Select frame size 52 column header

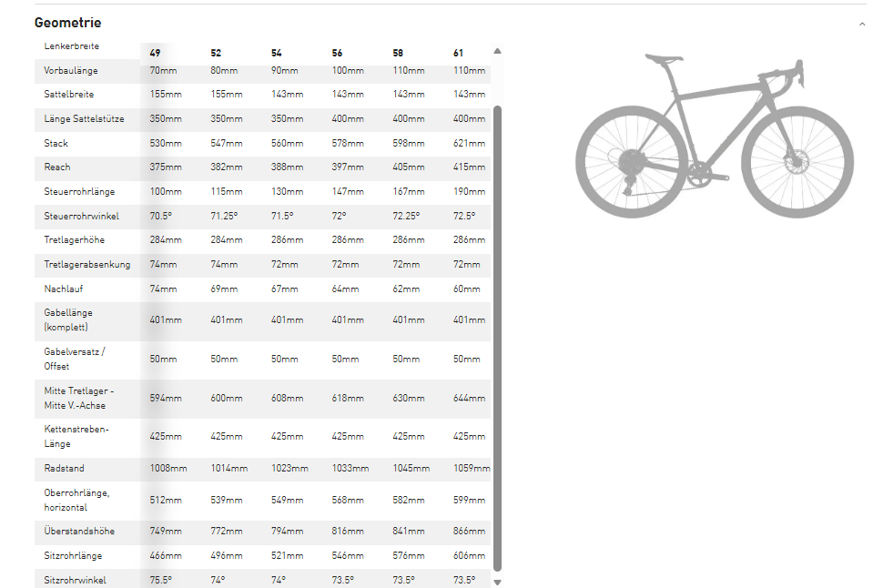(x=216, y=53)
